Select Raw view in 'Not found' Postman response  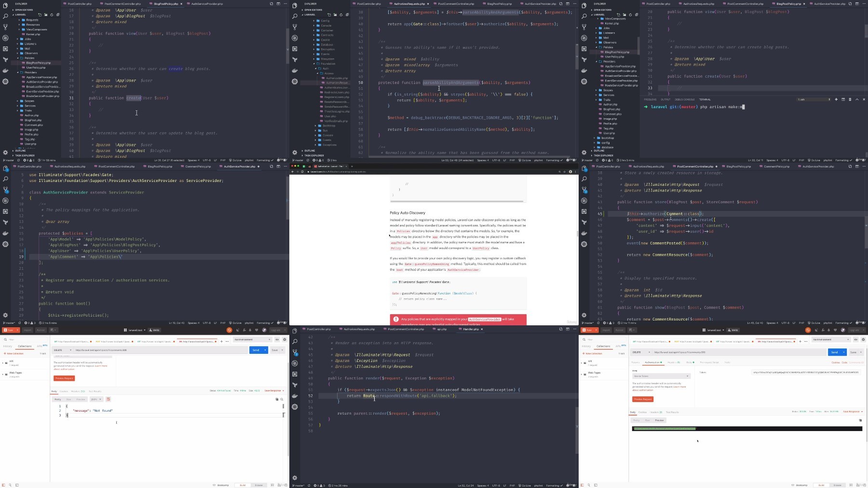[x=68, y=399]
